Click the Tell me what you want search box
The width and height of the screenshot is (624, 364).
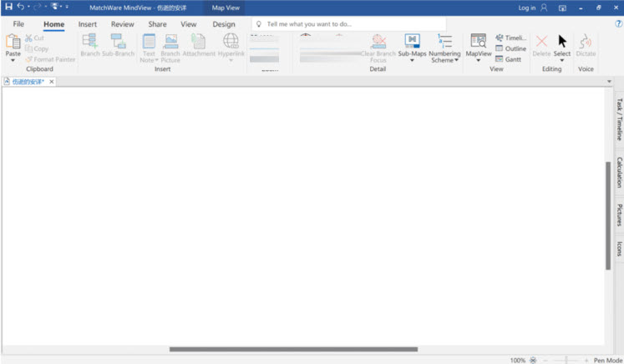coord(348,24)
